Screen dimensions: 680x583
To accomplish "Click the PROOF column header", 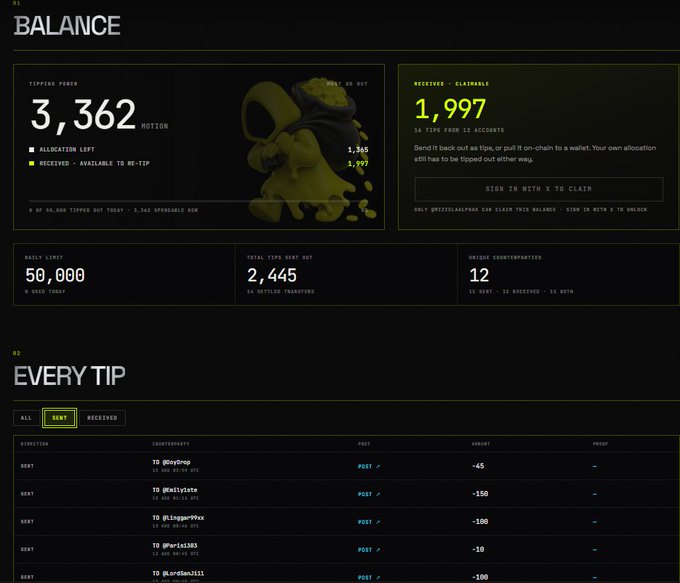I will point(600,444).
